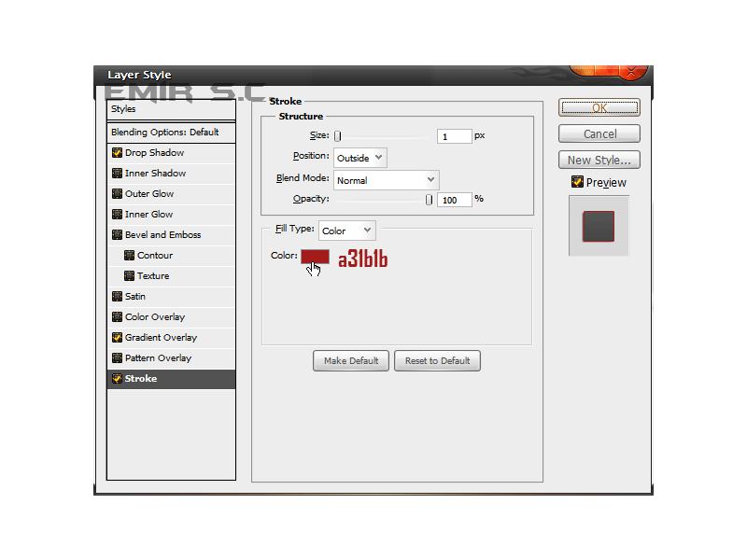Image resolution: width=747 pixels, height=560 pixels.
Task: Click the Cancel button
Action: point(599,133)
